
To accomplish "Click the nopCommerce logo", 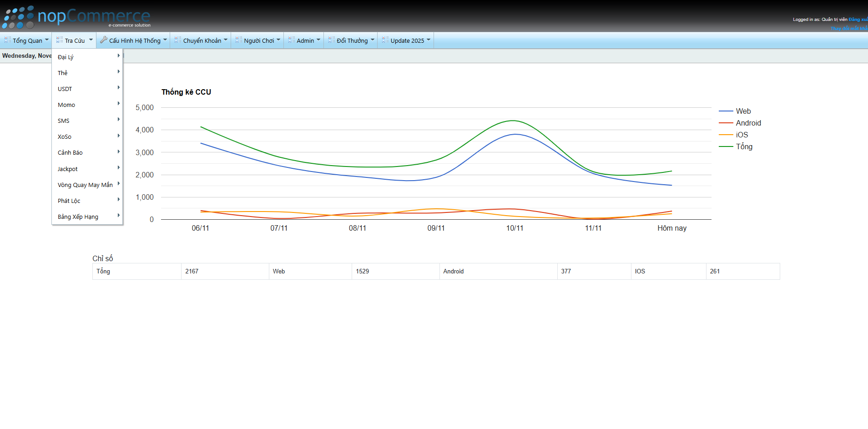I will [76, 17].
